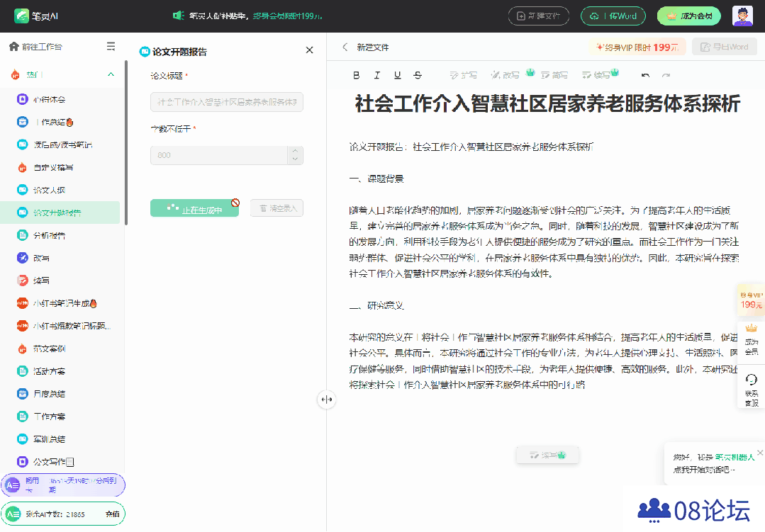
Task: Apply bold formatting
Action: coord(356,75)
